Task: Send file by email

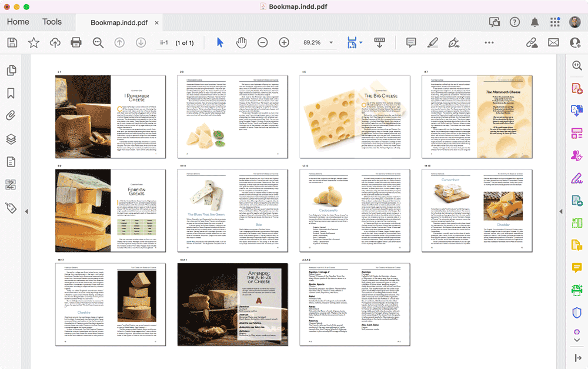Action: coord(553,42)
